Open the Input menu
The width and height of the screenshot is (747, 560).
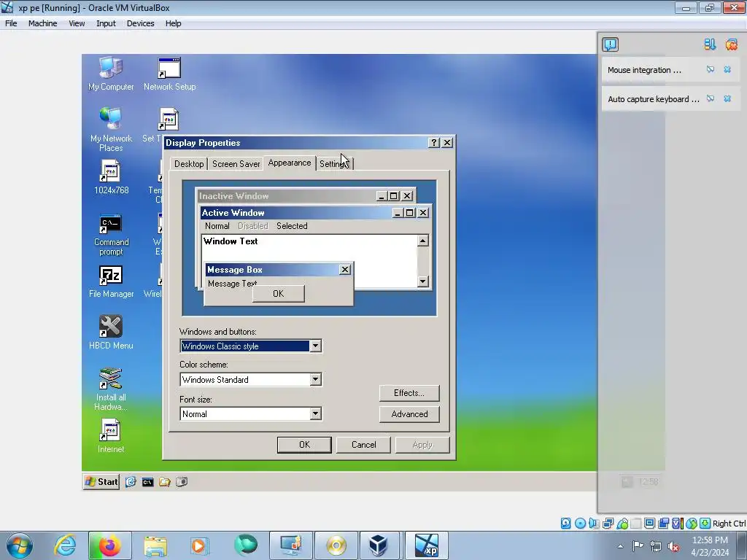tap(106, 23)
